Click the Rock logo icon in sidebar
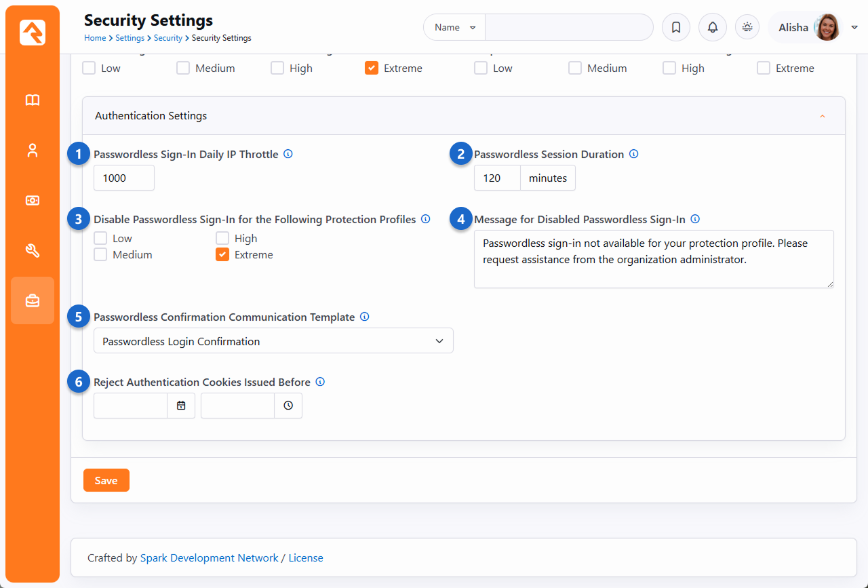868x588 pixels. (33, 33)
